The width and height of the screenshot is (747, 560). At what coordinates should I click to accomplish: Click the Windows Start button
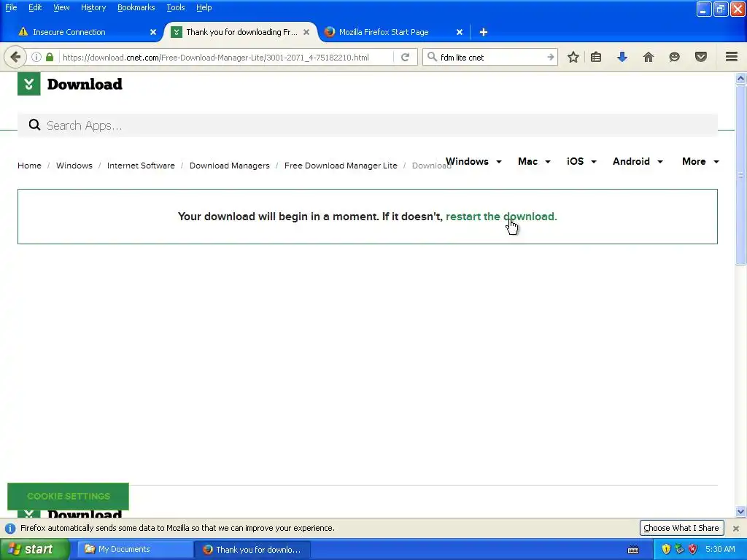click(x=35, y=550)
